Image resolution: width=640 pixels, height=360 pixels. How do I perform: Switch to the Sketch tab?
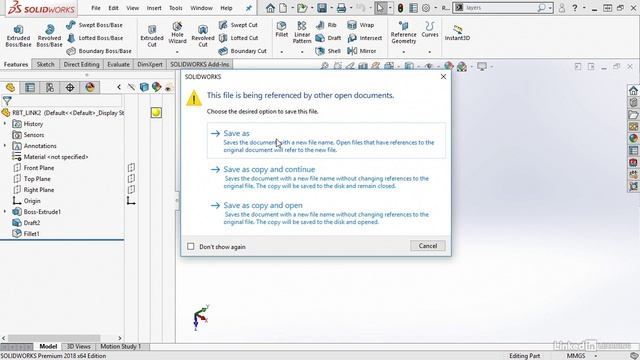[45, 64]
